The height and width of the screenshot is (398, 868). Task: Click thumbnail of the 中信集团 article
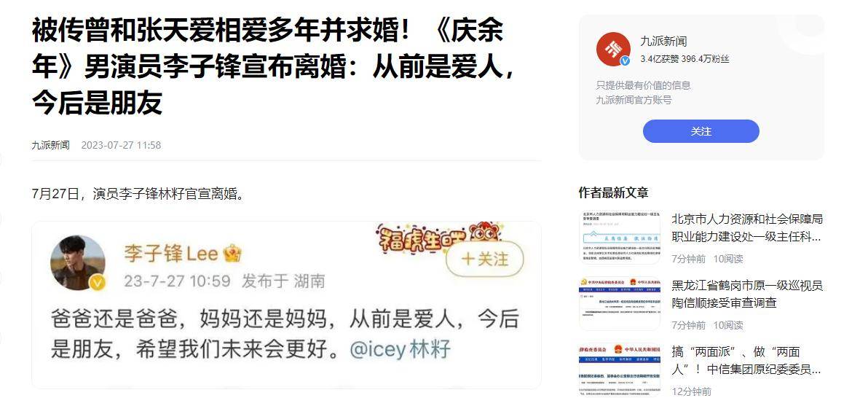[x=620, y=370]
